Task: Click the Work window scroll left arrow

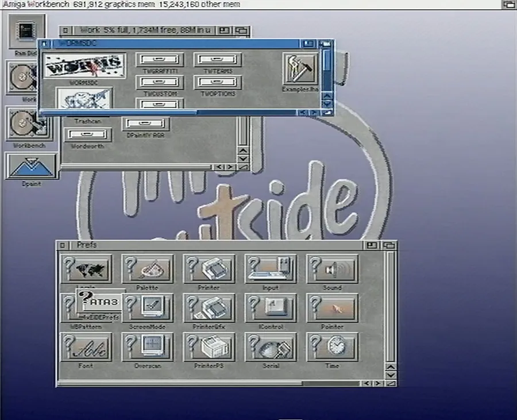Action: 219,167
